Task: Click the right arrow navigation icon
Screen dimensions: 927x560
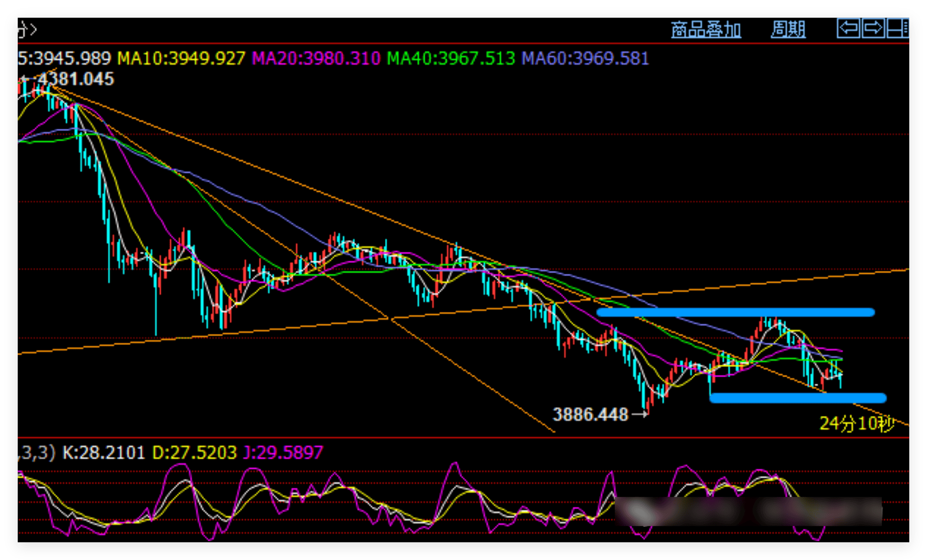Action: [x=873, y=28]
